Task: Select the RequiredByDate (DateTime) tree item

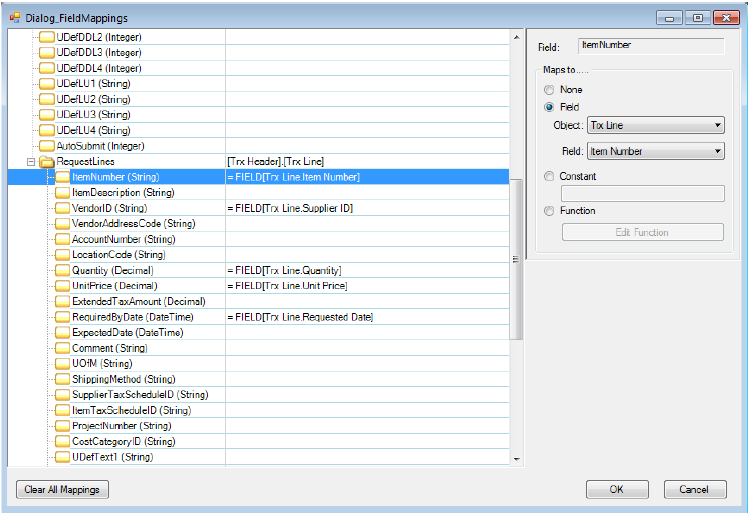Action: tap(132, 317)
